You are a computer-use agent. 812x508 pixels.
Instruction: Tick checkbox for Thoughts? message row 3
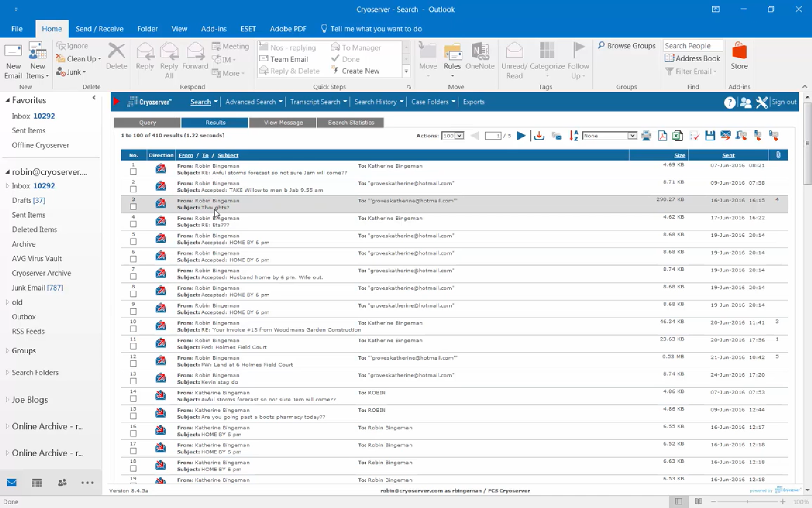click(133, 207)
